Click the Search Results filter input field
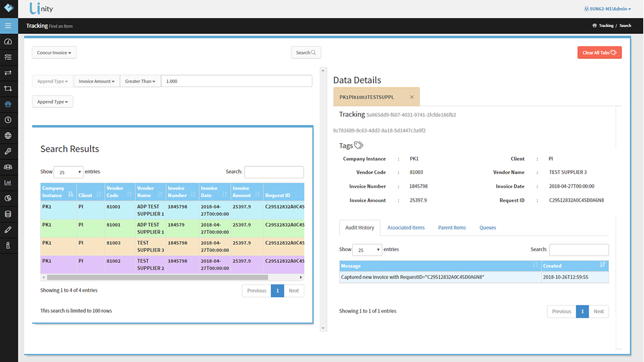644x362 pixels. (x=274, y=172)
